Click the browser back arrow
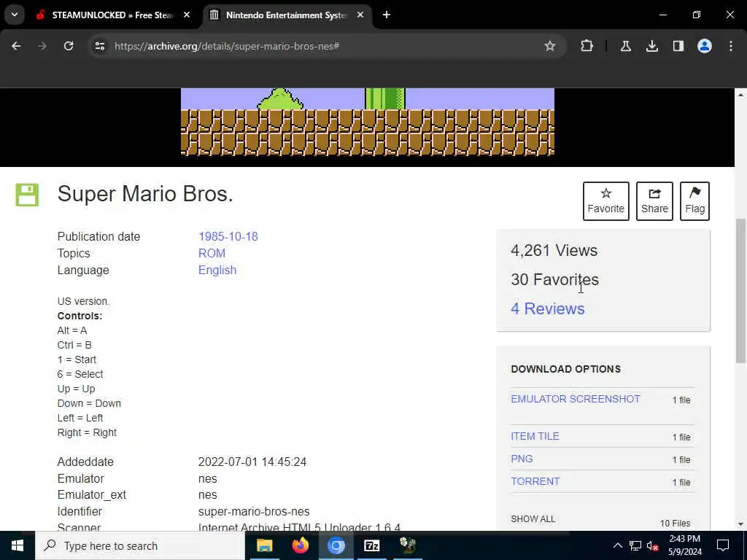 16,46
